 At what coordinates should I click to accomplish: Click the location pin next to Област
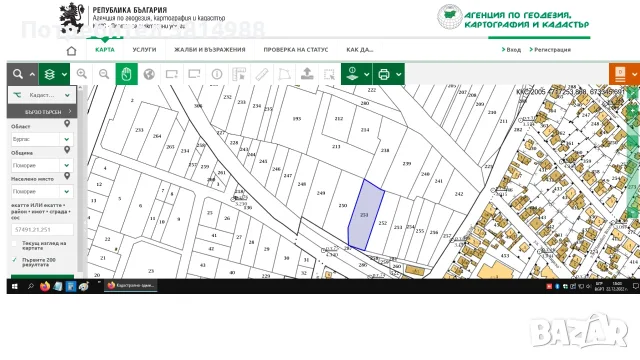[67, 124]
